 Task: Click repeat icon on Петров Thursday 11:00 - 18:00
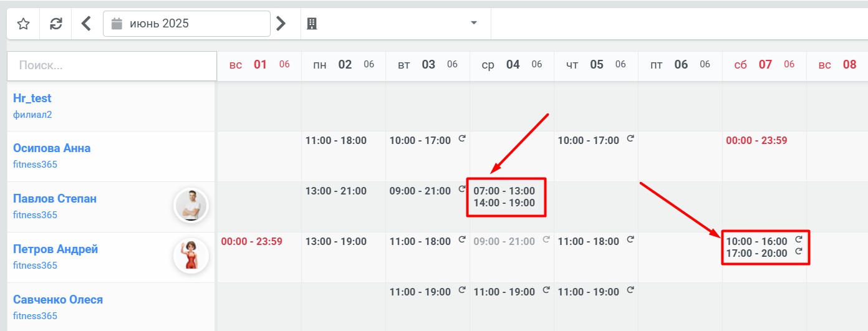coord(630,239)
